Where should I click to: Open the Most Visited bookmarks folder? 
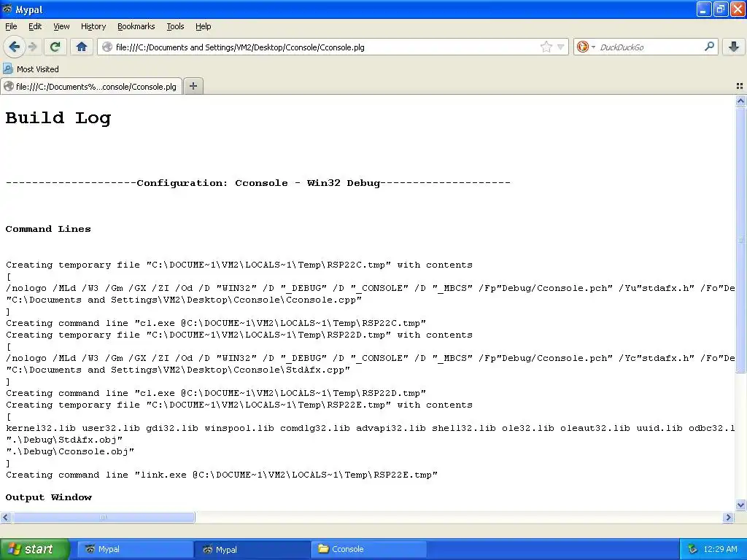31,69
